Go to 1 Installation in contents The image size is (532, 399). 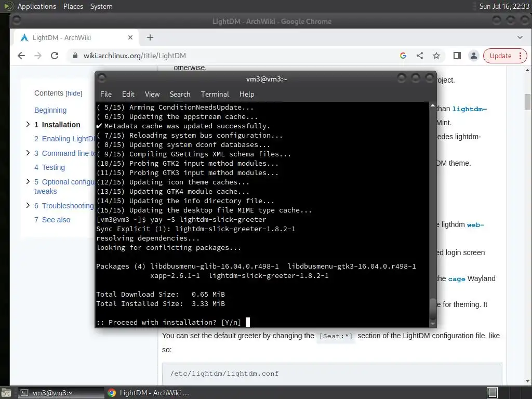(x=57, y=125)
